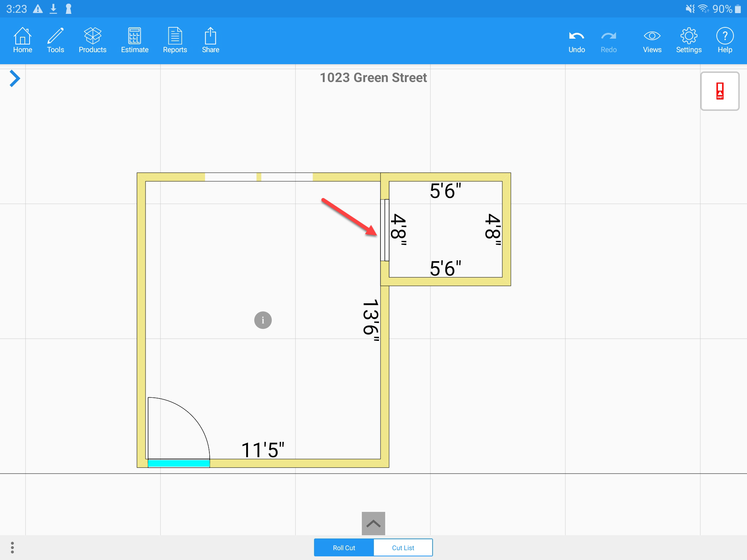
Task: Tap the Share icon
Action: pos(210,40)
